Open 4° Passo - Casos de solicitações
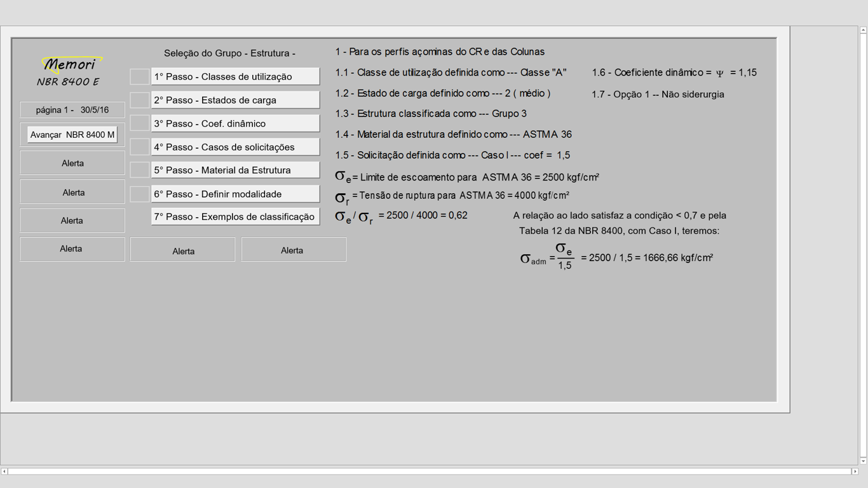This screenshot has width=868, height=488. 235,147
